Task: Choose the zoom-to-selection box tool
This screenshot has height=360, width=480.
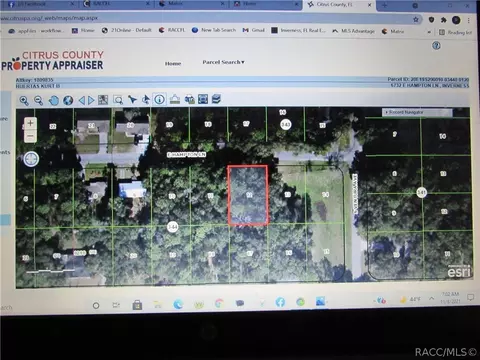Action: [x=118, y=100]
